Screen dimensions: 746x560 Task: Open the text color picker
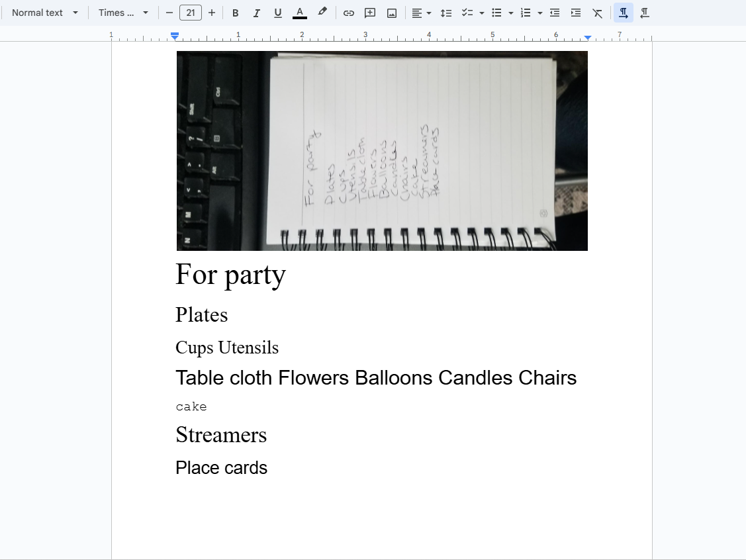[x=300, y=13]
